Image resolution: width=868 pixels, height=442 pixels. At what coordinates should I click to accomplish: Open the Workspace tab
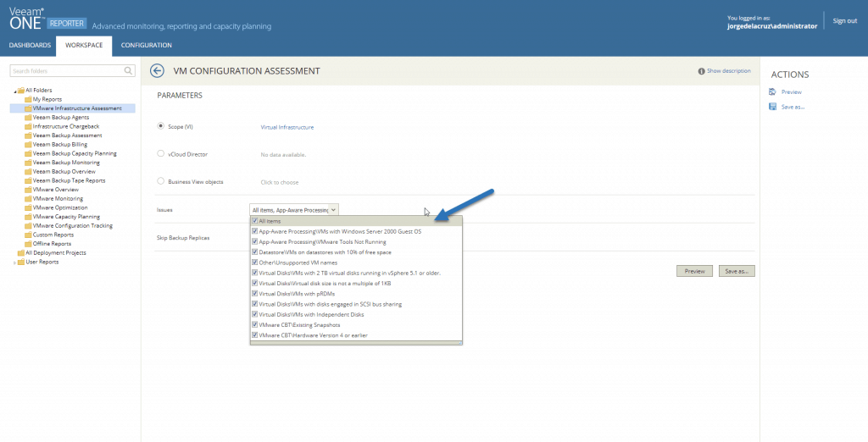tap(84, 46)
